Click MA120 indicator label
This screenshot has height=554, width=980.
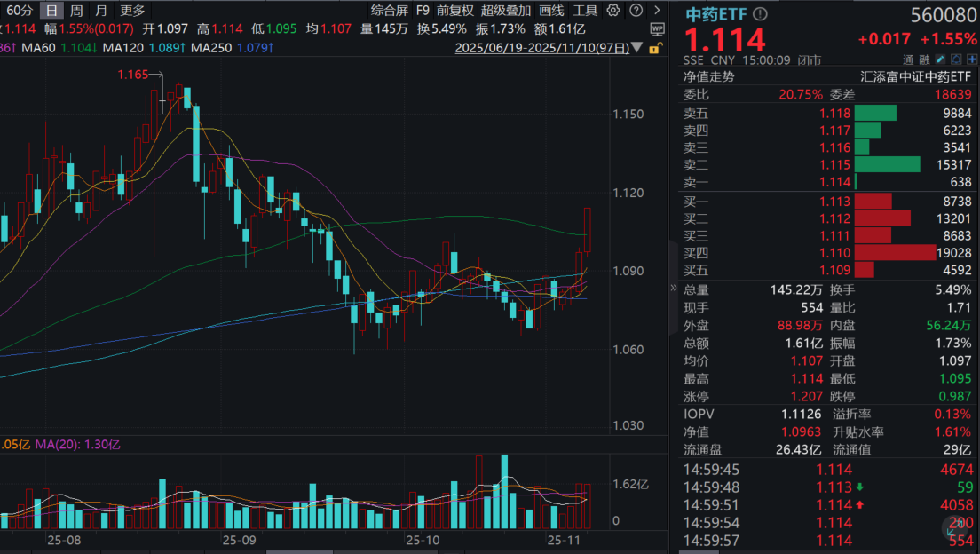point(123,48)
